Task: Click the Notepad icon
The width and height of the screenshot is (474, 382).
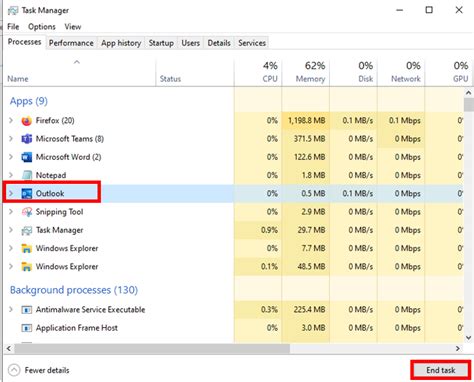Action: coord(26,175)
